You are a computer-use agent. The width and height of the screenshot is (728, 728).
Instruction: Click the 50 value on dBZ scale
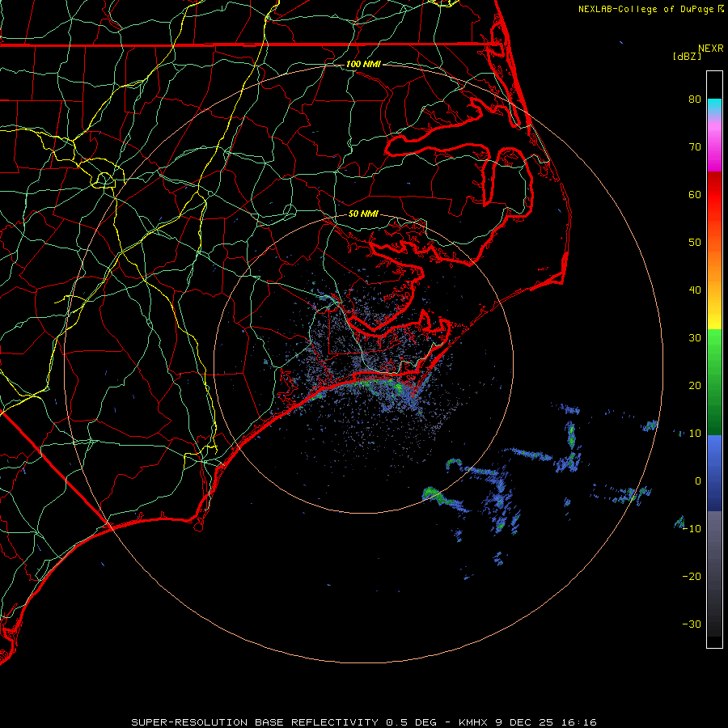click(x=695, y=243)
